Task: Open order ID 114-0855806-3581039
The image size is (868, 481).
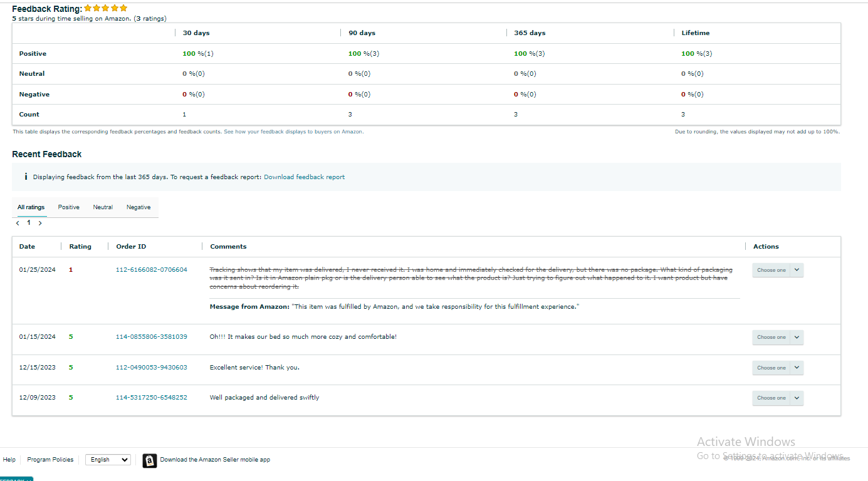Action: pyautogui.click(x=152, y=337)
